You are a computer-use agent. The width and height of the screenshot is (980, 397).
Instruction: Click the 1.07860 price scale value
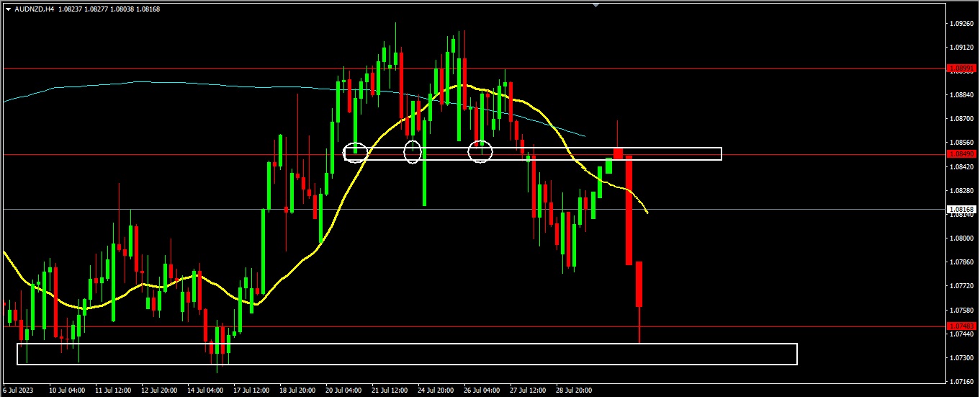(962, 262)
